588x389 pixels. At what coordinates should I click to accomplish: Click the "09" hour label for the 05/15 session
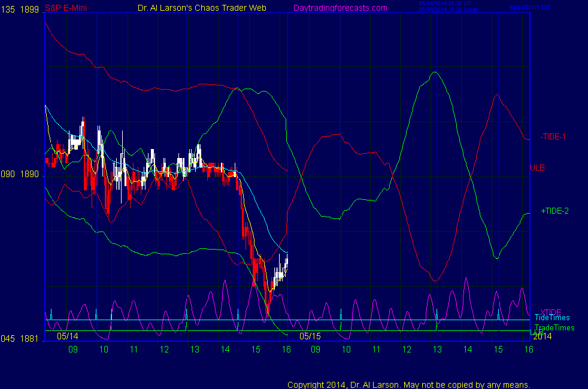[316, 350]
